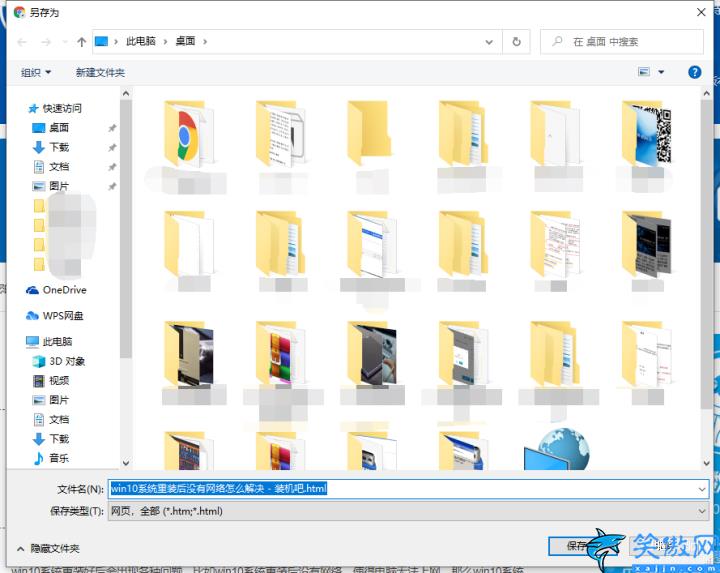This screenshot has height=573, width=720.
Task: Click 新建文件夹 button
Action: click(100, 72)
